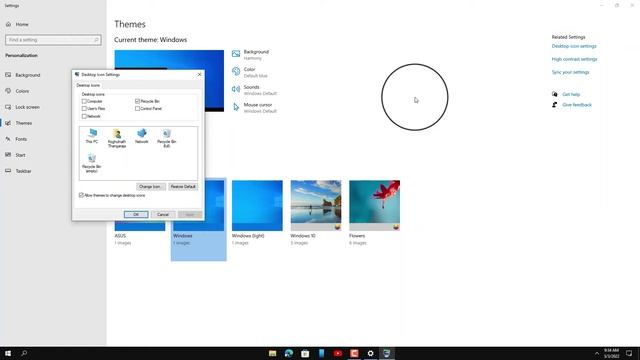Viewport: 640px width, 360px height.
Task: Open Microsoft Store from taskbar
Action: coord(305,353)
